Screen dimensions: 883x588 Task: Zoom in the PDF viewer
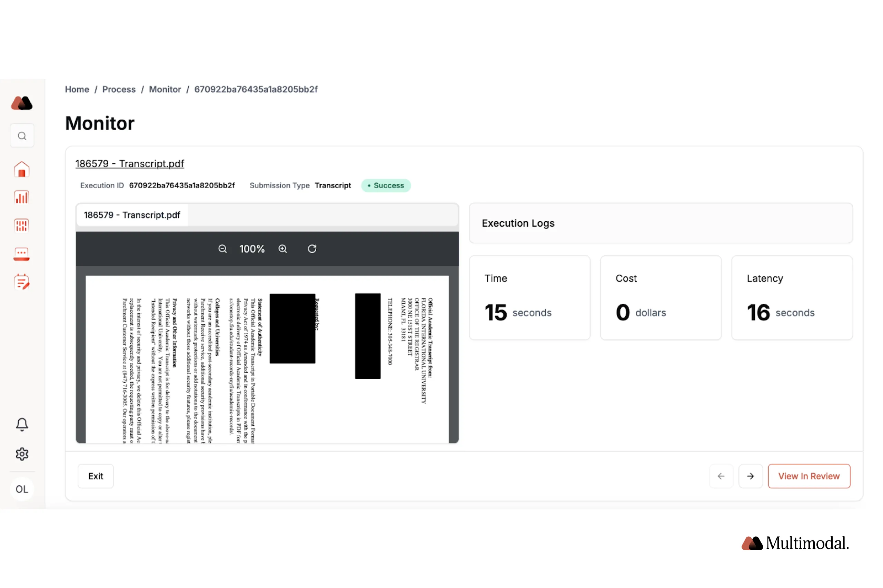point(282,249)
